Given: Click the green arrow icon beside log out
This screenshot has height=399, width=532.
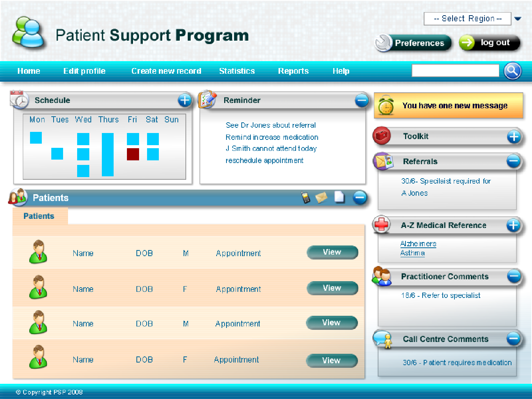Looking at the screenshot, I should tap(467, 43).
